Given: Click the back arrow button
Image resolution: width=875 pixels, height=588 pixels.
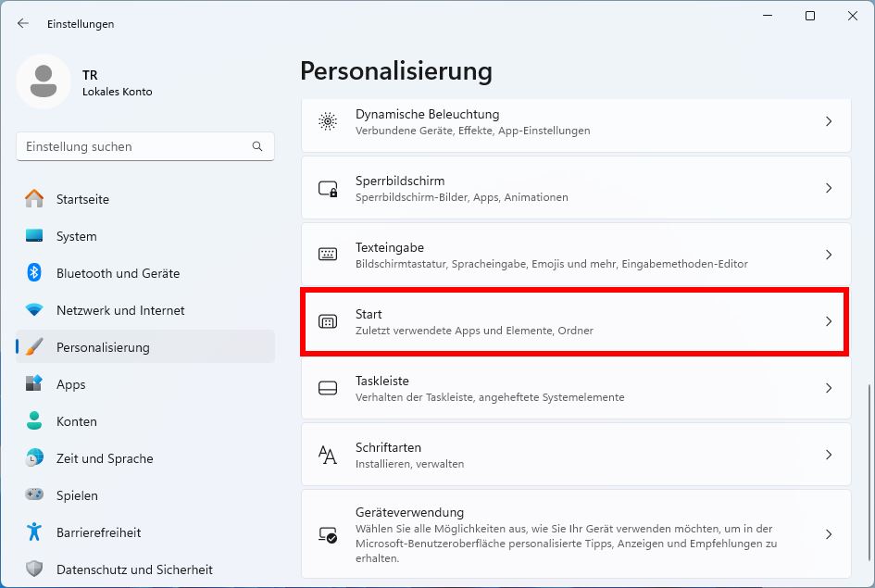Looking at the screenshot, I should click(21, 23).
